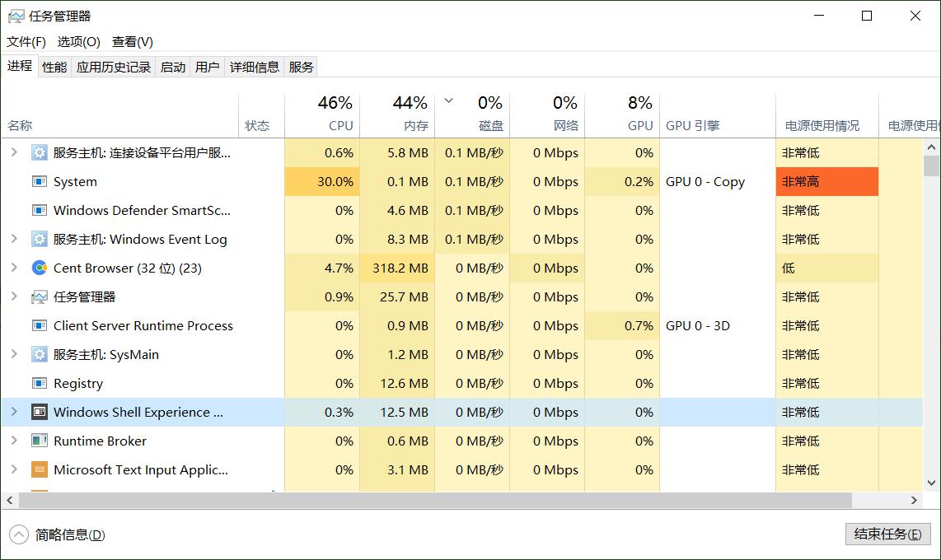
Task: Select the Runtime Broker process icon
Action: click(40, 441)
